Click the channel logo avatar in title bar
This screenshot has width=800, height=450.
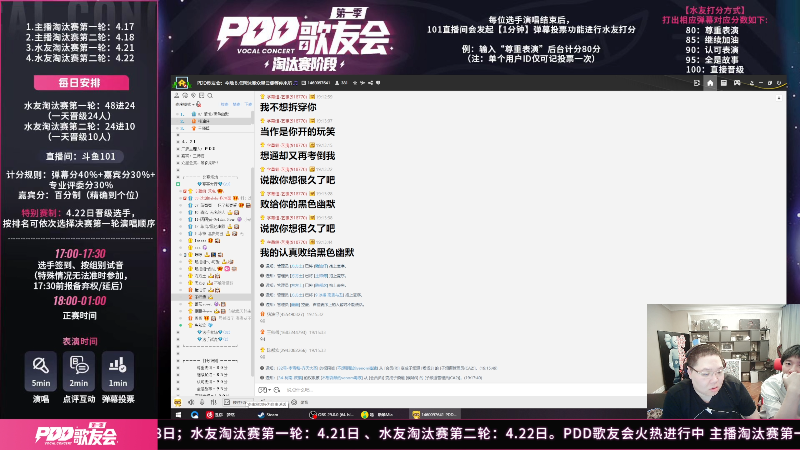click(182, 83)
